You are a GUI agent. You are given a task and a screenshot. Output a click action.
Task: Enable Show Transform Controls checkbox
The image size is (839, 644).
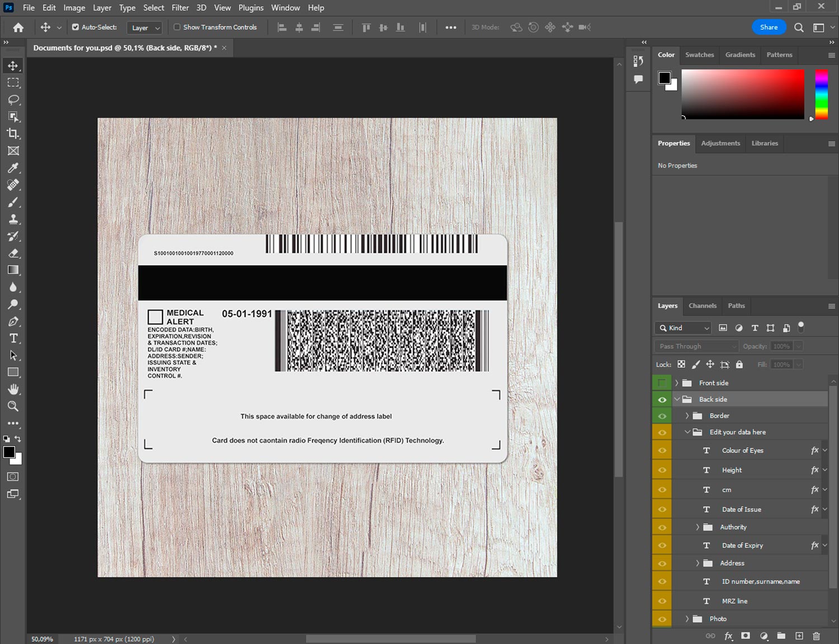point(177,27)
